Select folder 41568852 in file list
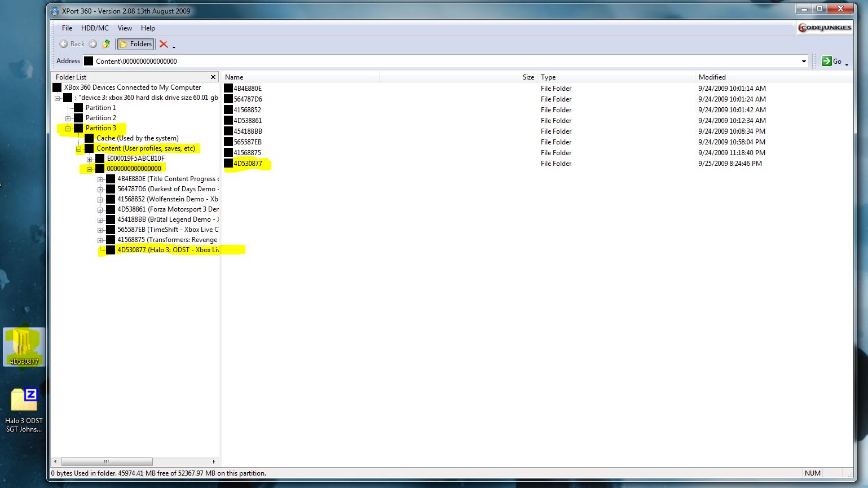 click(x=247, y=110)
